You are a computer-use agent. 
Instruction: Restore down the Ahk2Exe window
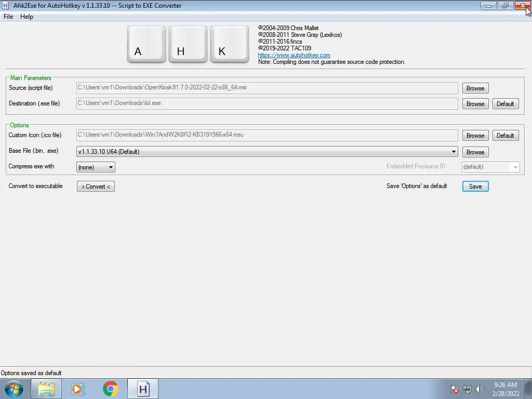pyautogui.click(x=505, y=5)
